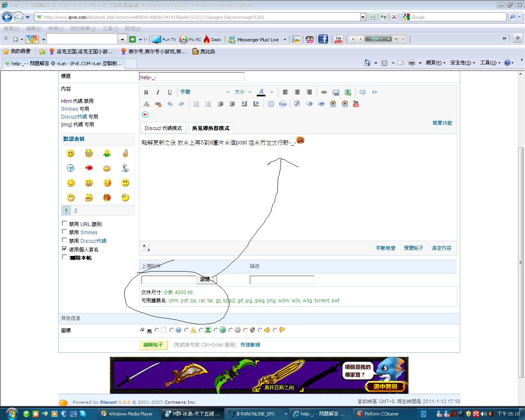Open the Messenger Plus! Live dropdown arrow
The height and width of the screenshot is (420, 525).
point(285,40)
